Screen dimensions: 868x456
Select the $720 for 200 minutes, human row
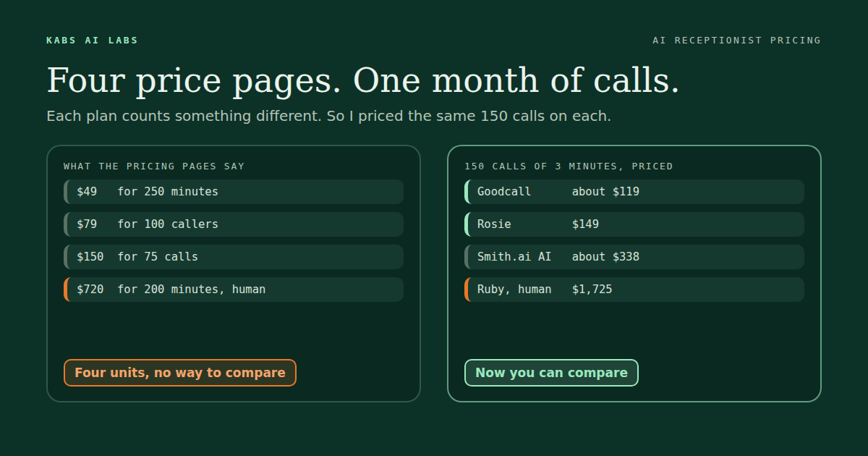(234, 290)
